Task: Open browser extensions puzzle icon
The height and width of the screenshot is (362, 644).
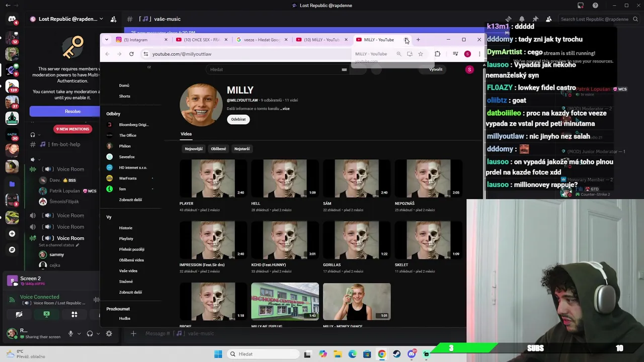Action: pyautogui.click(x=437, y=54)
